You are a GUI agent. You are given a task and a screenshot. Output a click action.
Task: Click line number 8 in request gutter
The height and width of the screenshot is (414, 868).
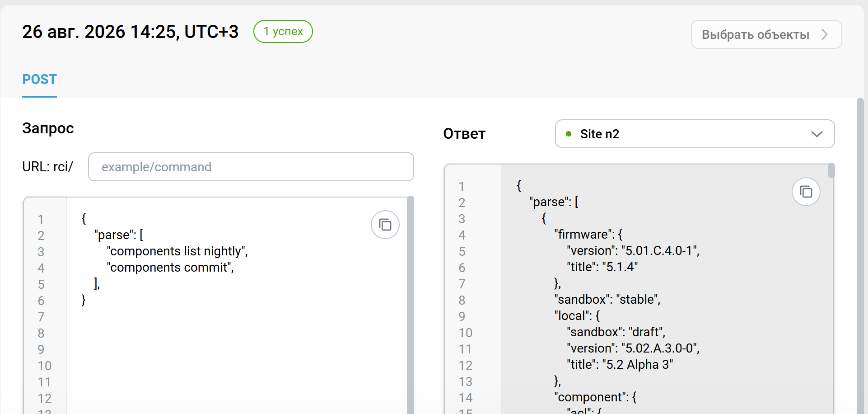click(x=41, y=333)
